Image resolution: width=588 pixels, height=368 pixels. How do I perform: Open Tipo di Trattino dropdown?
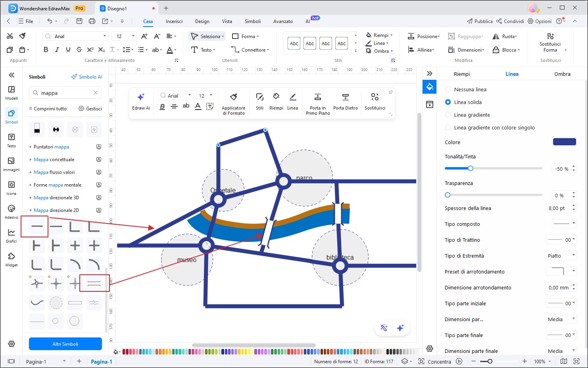(x=561, y=240)
